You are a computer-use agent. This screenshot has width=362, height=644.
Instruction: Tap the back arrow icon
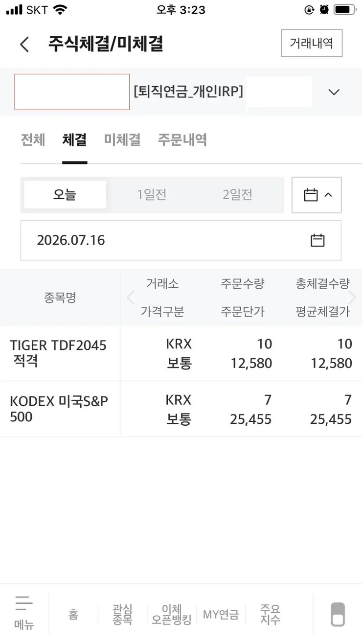pos(24,45)
